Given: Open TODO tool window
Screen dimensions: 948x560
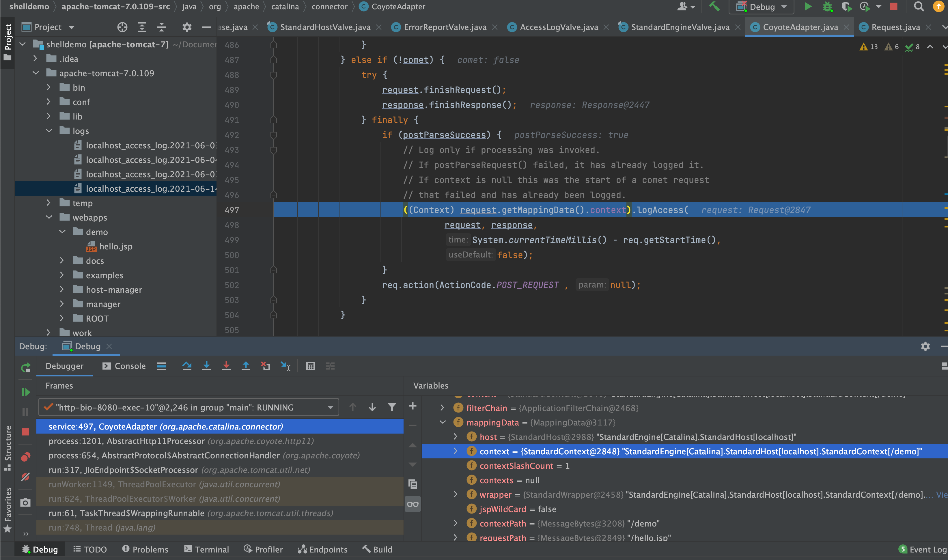Looking at the screenshot, I should pyautogui.click(x=90, y=549).
